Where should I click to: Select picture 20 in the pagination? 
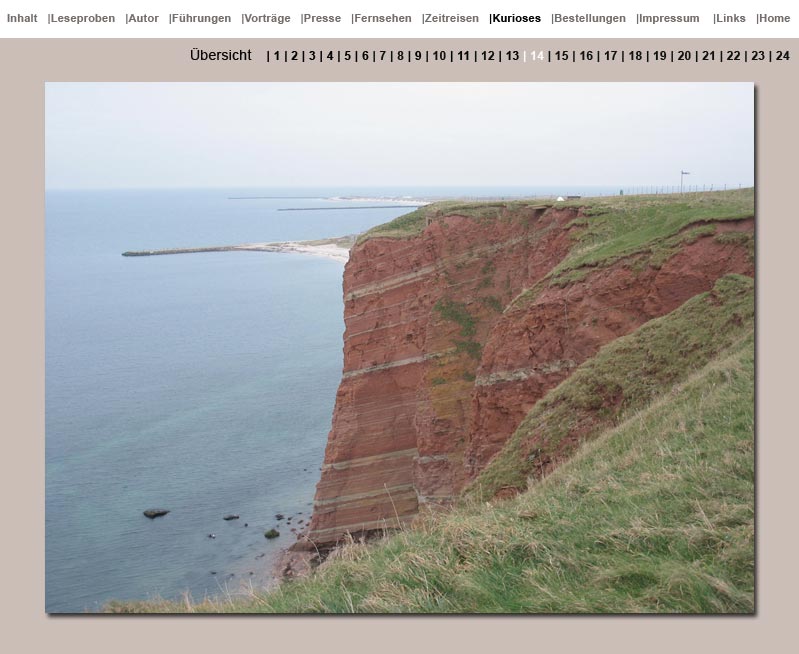pos(684,56)
